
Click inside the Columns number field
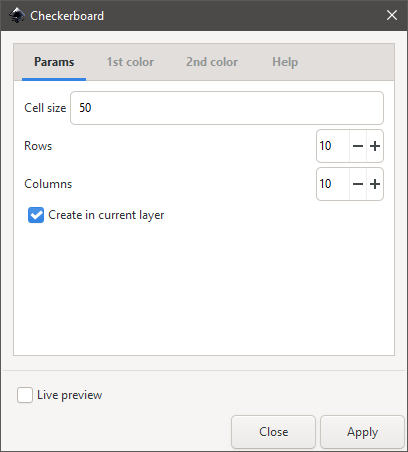point(333,184)
